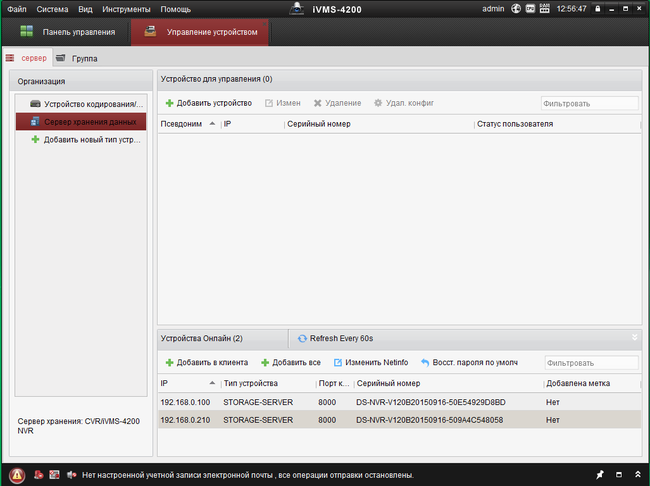
Task: Click the Организация panel header
Action: click(x=81, y=81)
